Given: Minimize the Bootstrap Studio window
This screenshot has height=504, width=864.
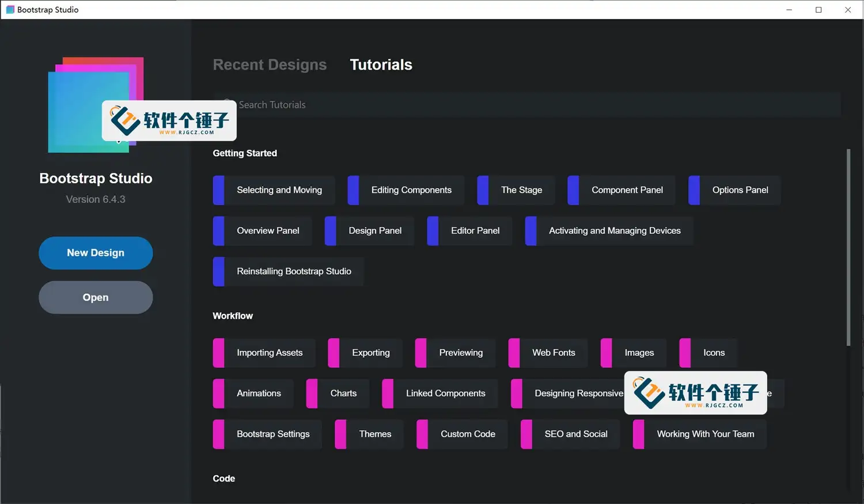Looking at the screenshot, I should tap(789, 10).
